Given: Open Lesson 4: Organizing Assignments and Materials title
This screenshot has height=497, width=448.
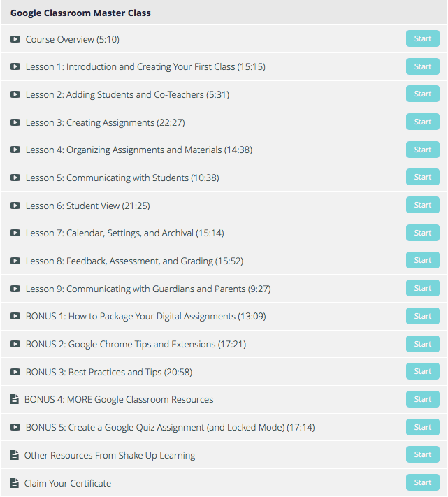Looking at the screenshot, I should [139, 150].
